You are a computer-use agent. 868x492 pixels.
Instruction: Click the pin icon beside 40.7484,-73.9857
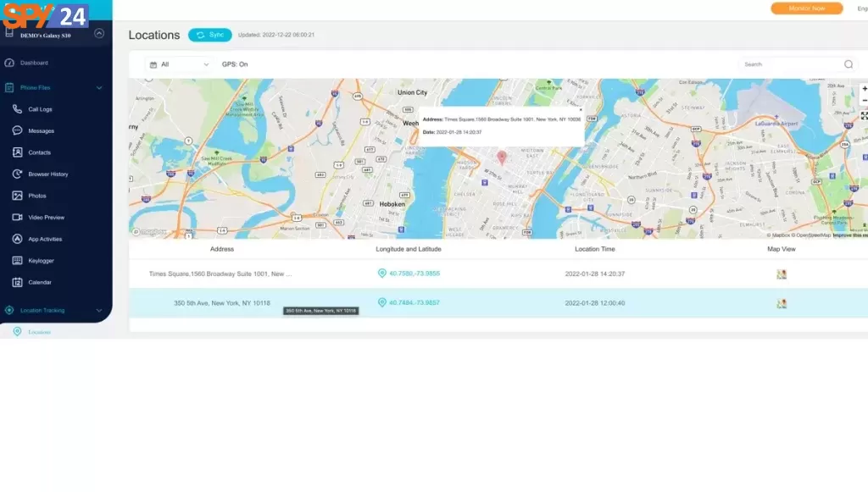coord(382,302)
